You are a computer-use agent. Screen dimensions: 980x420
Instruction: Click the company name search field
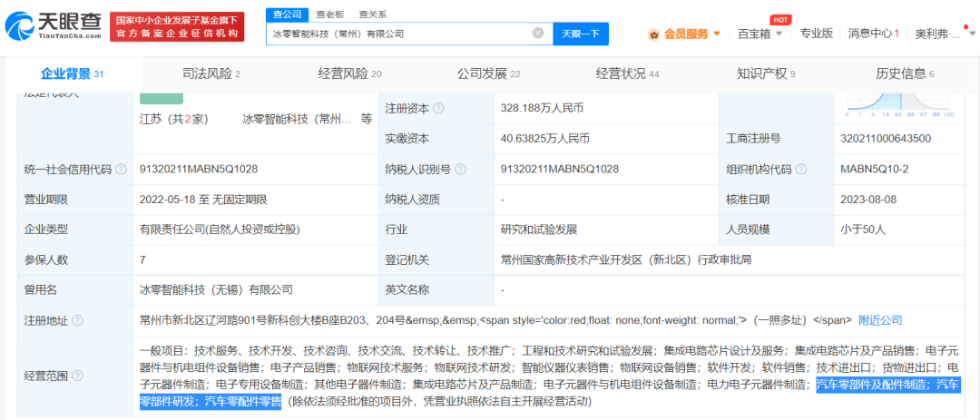pyautogui.click(x=399, y=34)
